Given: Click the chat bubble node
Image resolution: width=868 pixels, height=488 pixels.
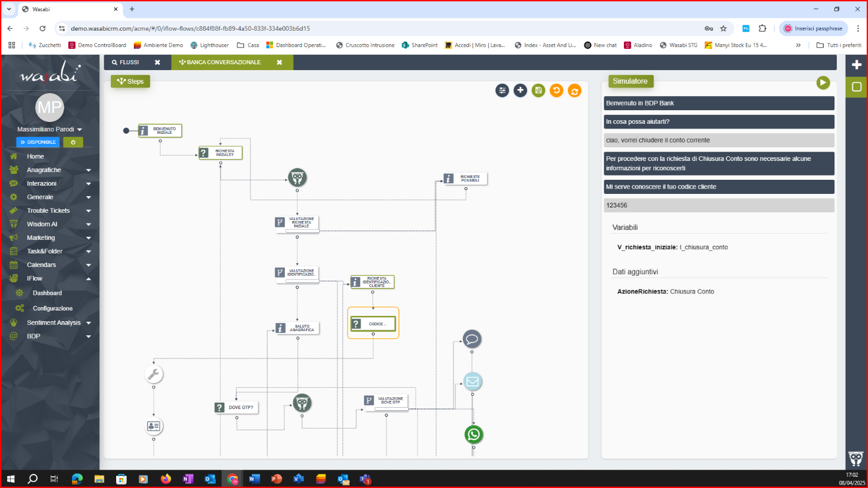Looking at the screenshot, I should click(x=472, y=339).
